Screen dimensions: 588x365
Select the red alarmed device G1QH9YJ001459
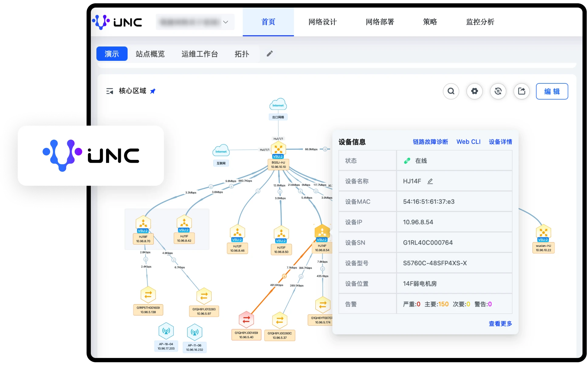click(x=246, y=319)
